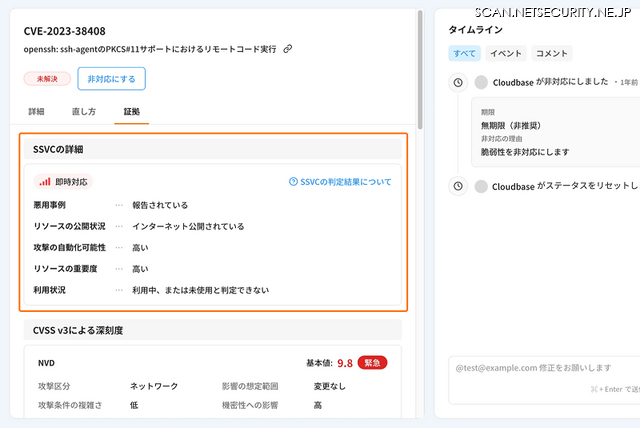Click Cloudbase avatar in 非対応にしました event

click(x=482, y=82)
